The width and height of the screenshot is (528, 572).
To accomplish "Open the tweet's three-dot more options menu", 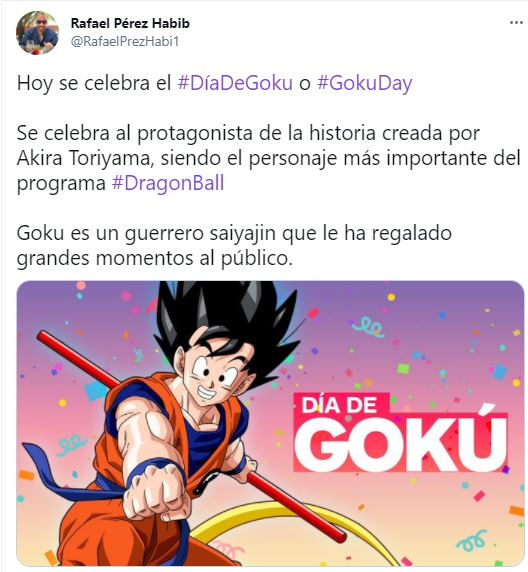I will pyautogui.click(x=516, y=23).
